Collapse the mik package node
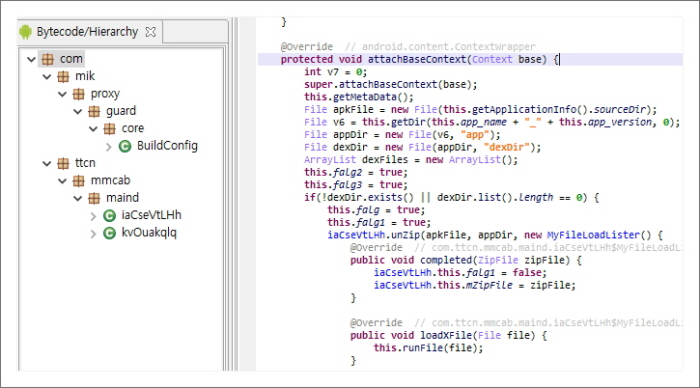 (x=47, y=76)
